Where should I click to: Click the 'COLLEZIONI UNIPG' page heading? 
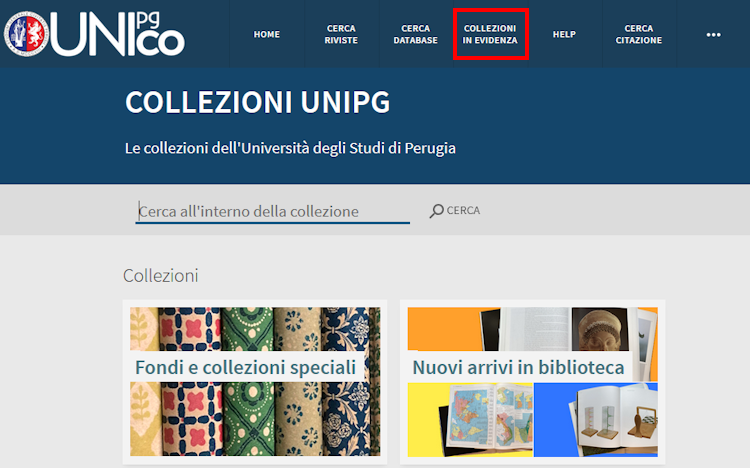pos(257,102)
